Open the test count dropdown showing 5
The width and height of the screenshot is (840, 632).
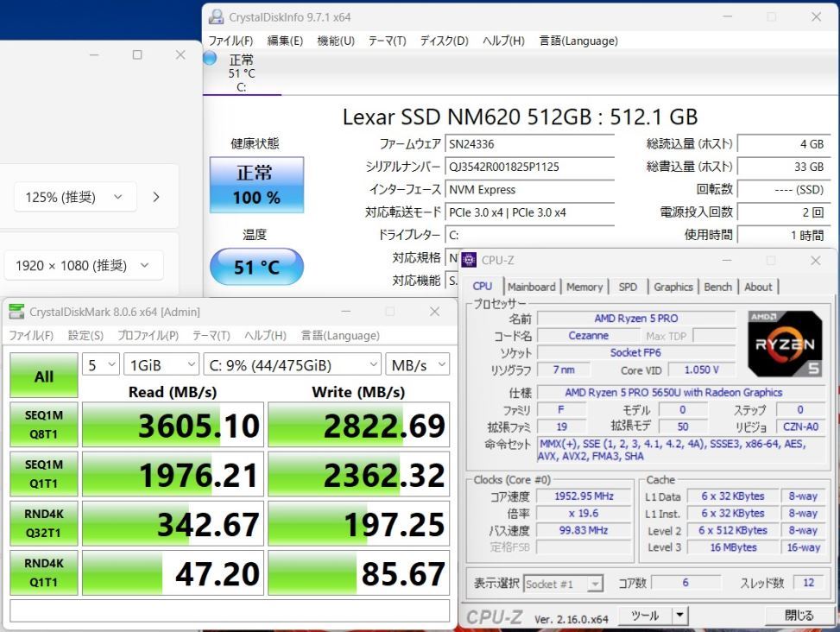101,365
